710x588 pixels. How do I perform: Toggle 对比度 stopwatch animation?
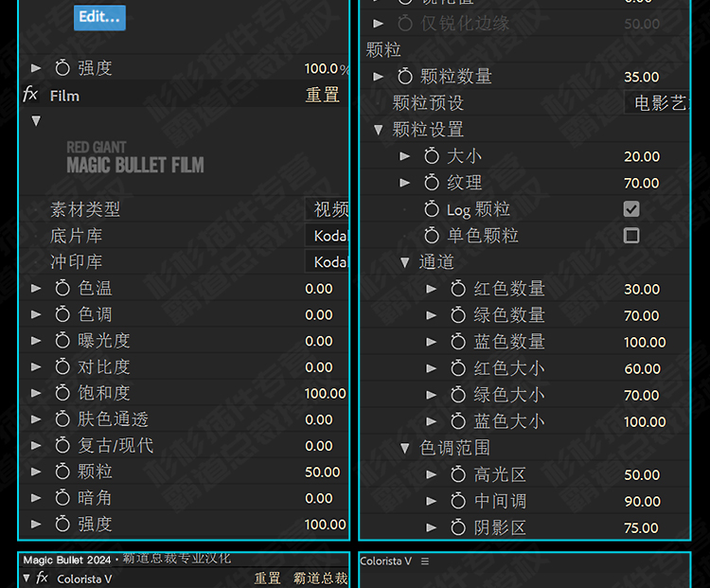[x=62, y=367]
